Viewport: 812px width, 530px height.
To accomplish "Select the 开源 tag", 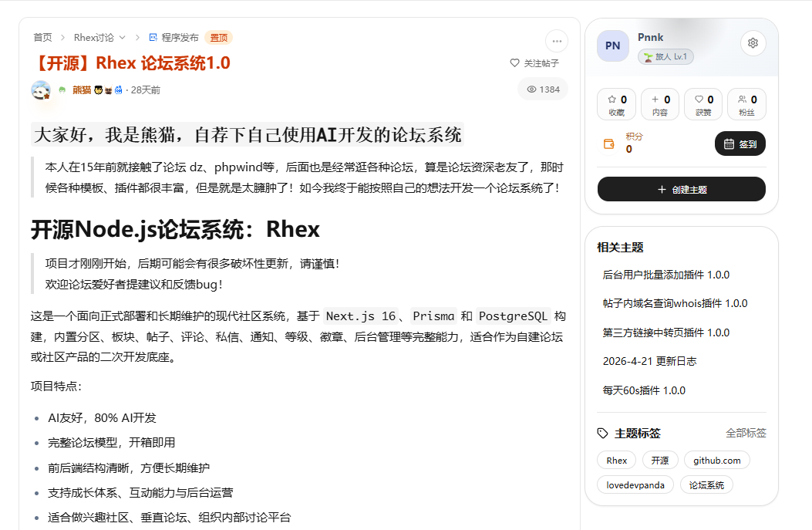I will tap(660, 460).
